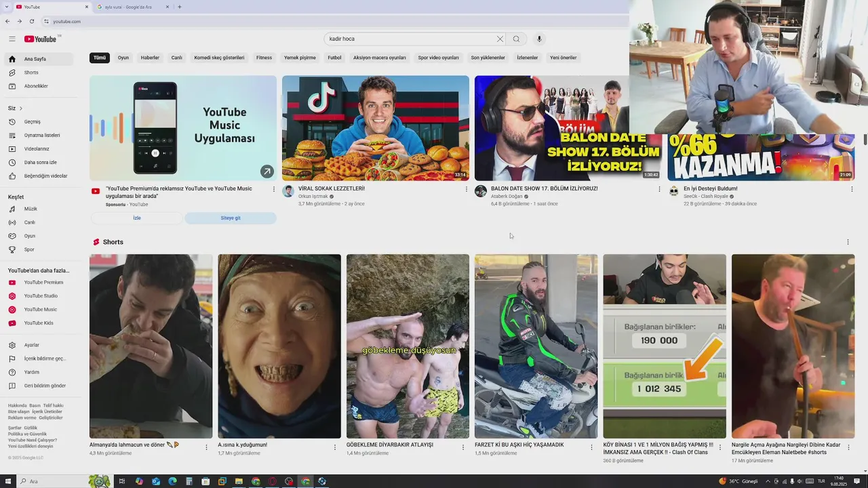This screenshot has height=488, width=868.
Task: Open Geçmiş history in sidebar
Action: [38, 122]
